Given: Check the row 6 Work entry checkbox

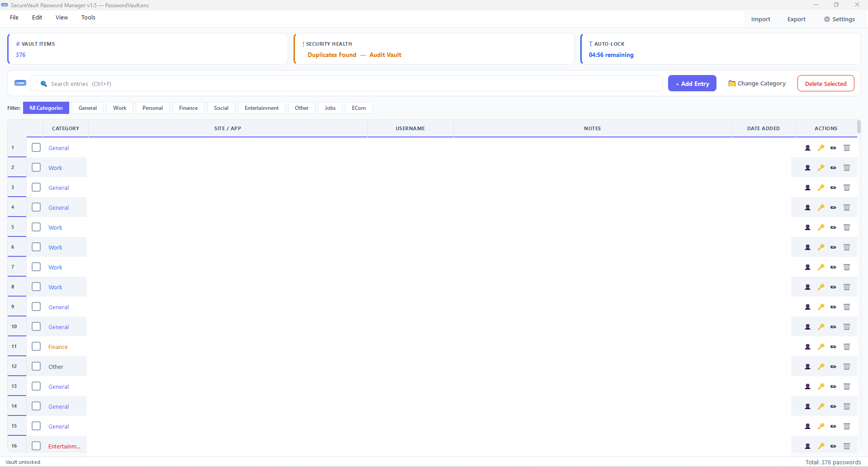Looking at the screenshot, I should tap(36, 247).
